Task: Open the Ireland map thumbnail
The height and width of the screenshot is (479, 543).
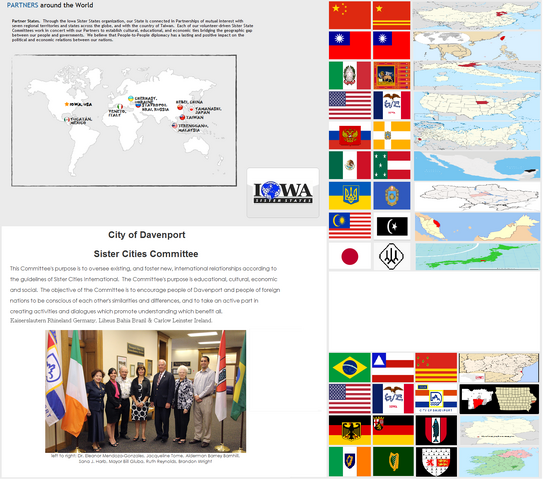Action: 499,461
